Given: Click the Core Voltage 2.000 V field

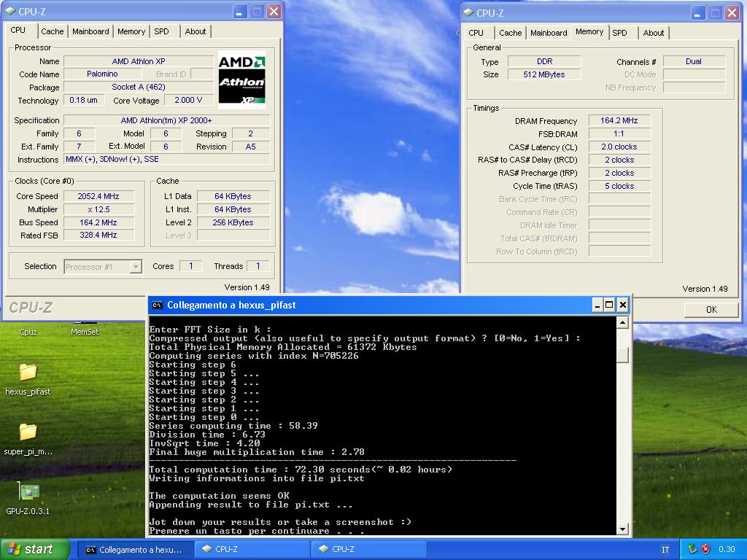Looking at the screenshot, I should (189, 100).
